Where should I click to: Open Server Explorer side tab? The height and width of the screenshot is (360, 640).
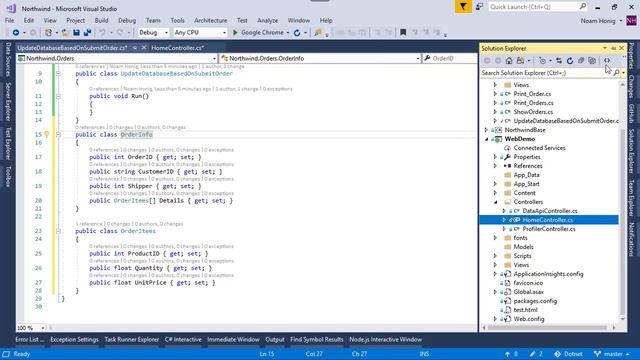tap(8, 102)
